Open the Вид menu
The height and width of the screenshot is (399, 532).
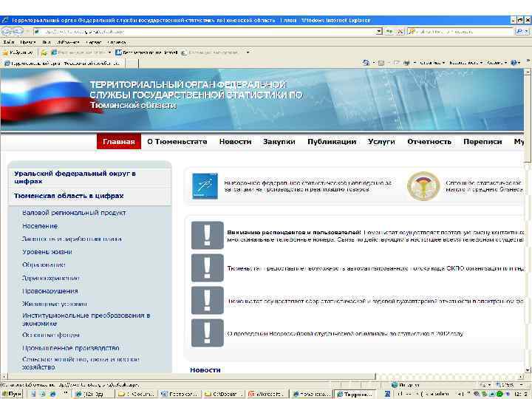click(x=47, y=42)
